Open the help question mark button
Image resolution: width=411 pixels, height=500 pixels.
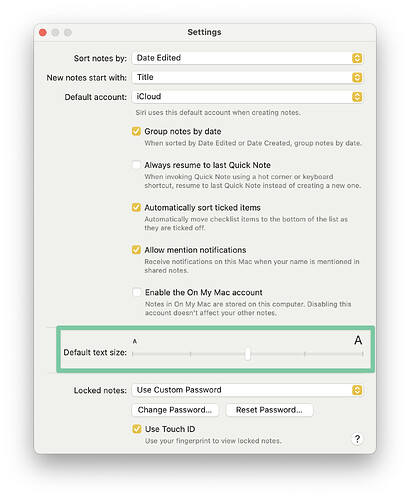[x=357, y=439]
